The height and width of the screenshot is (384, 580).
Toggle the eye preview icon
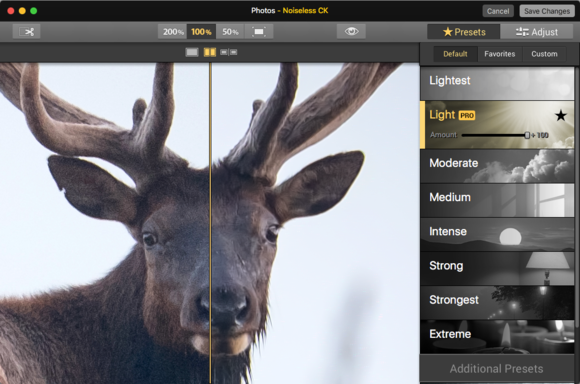coord(351,32)
